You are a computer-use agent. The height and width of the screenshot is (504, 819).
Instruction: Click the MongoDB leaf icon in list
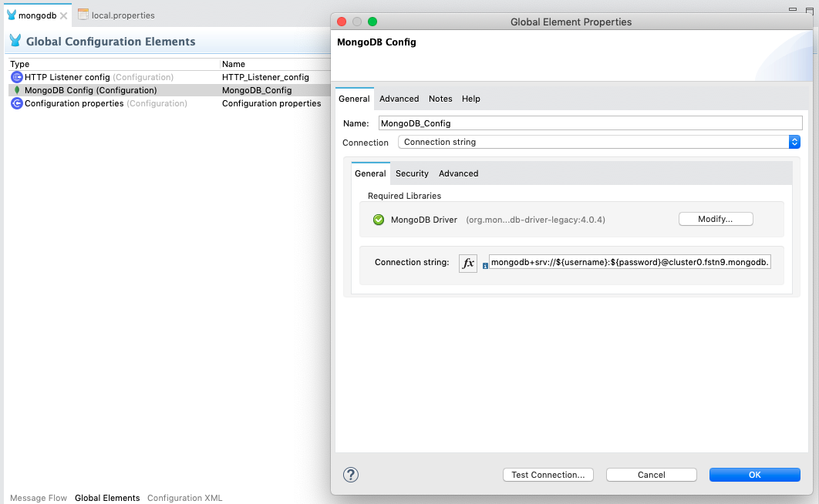pyautogui.click(x=17, y=90)
